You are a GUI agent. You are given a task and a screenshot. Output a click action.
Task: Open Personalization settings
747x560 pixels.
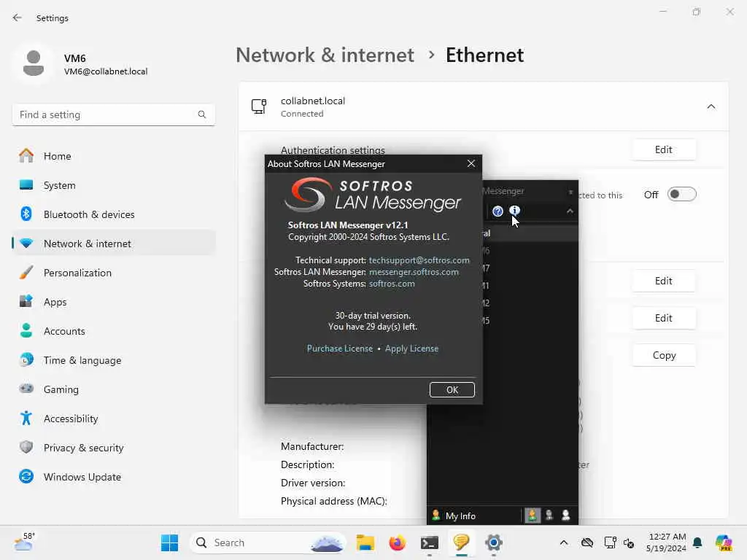(113, 273)
